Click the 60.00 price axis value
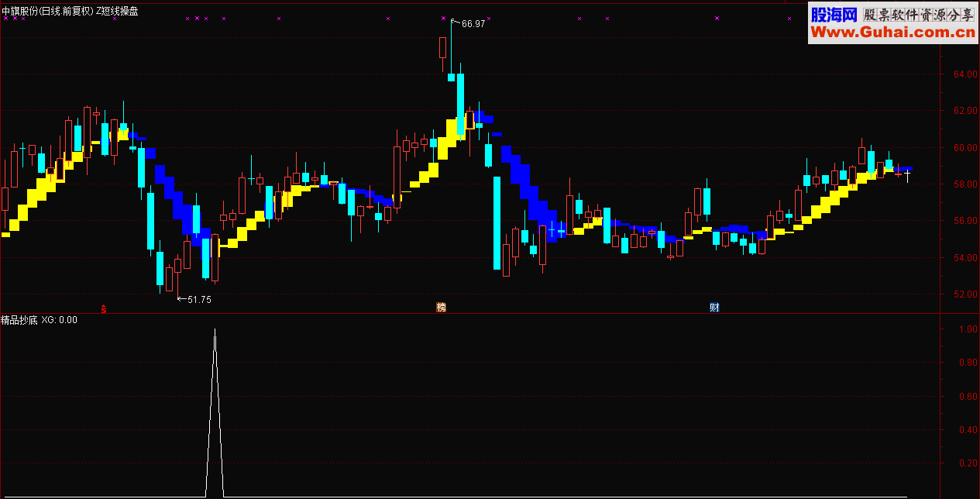This screenshot has width=980, height=499. coord(965,147)
